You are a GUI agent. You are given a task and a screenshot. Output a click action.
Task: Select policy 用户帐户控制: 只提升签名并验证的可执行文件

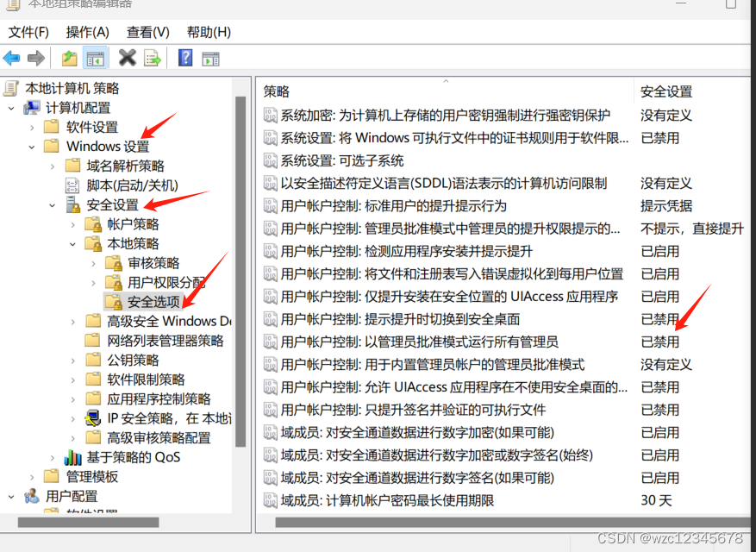(413, 410)
